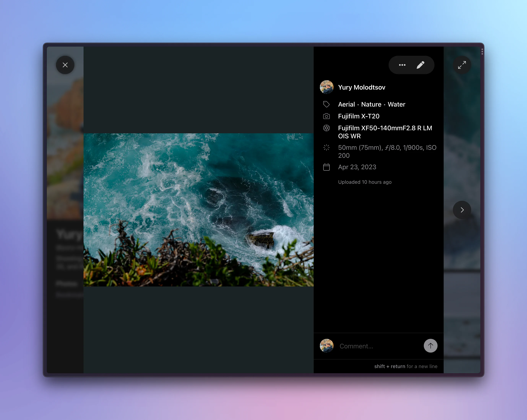Select the Water tag

(396, 104)
